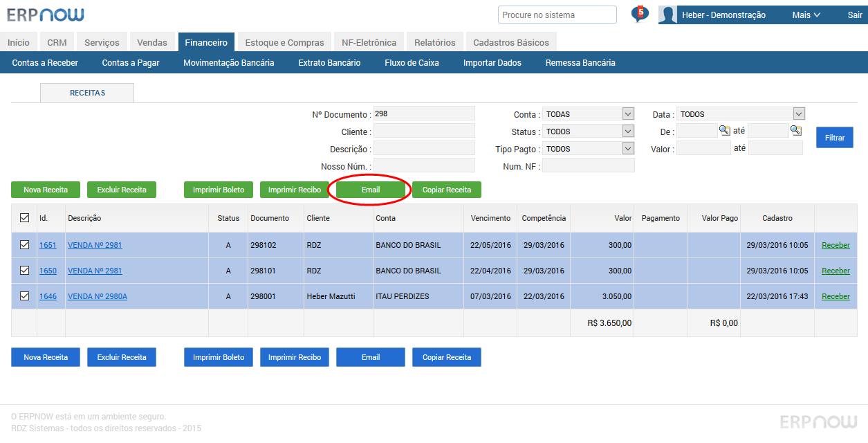
Task: Click the Filtrar button
Action: tap(835, 138)
